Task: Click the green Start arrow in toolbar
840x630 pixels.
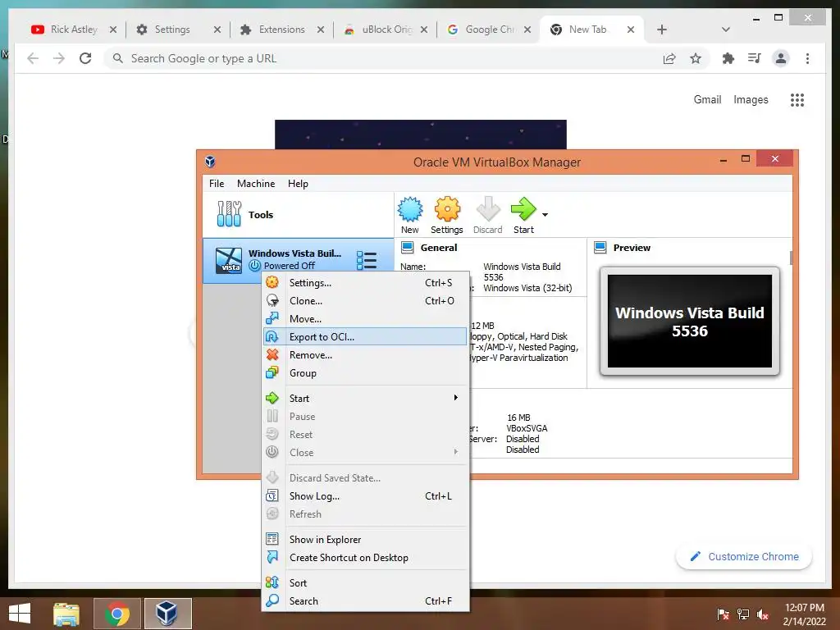Action: click(523, 216)
